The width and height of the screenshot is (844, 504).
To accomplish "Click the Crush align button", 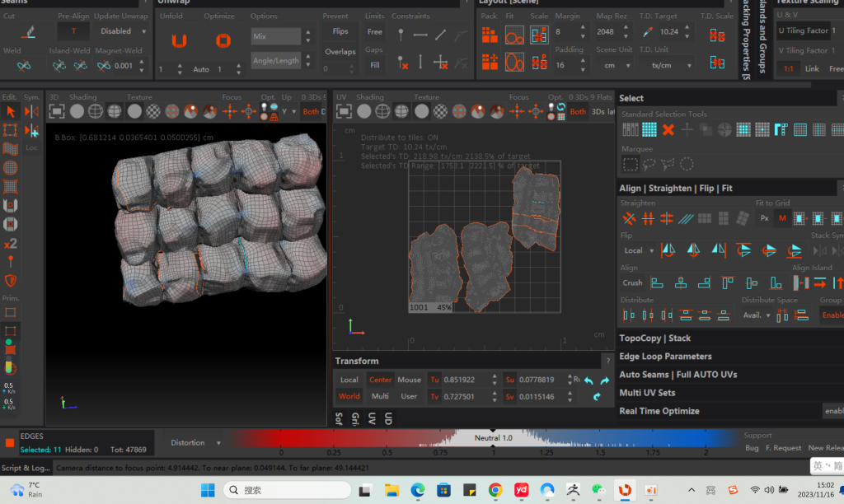I will coord(632,283).
